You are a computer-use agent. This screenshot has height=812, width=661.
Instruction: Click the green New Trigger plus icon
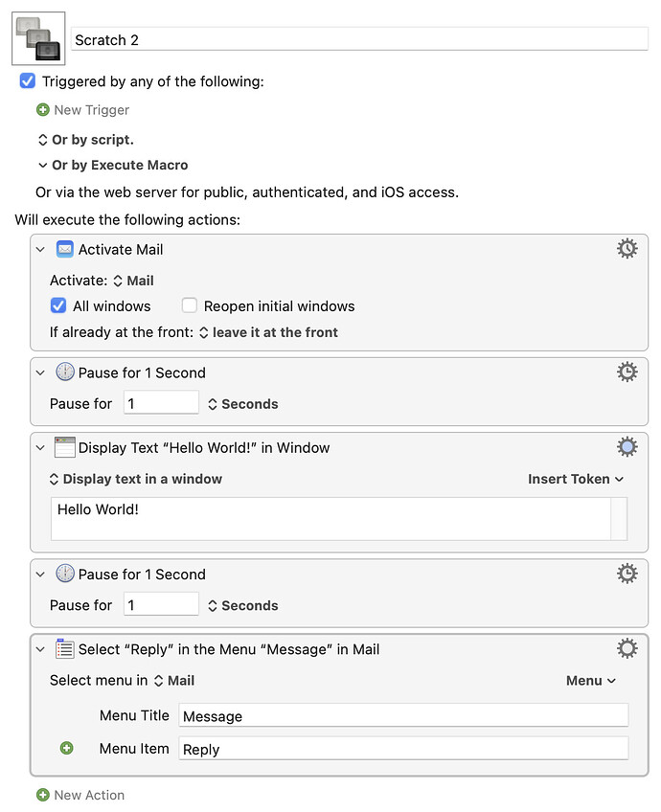[x=43, y=110]
